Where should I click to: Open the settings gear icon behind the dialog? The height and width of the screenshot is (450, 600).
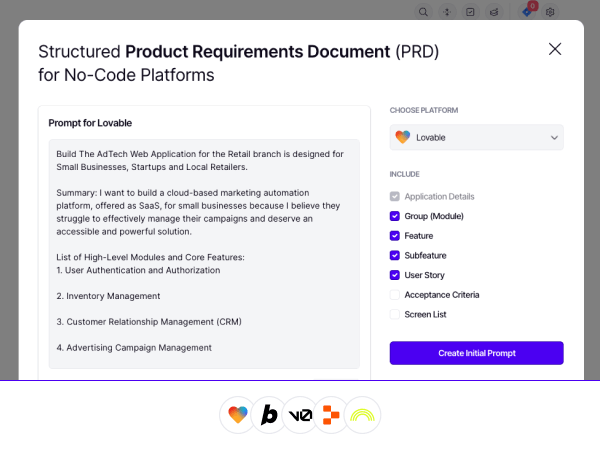550,12
